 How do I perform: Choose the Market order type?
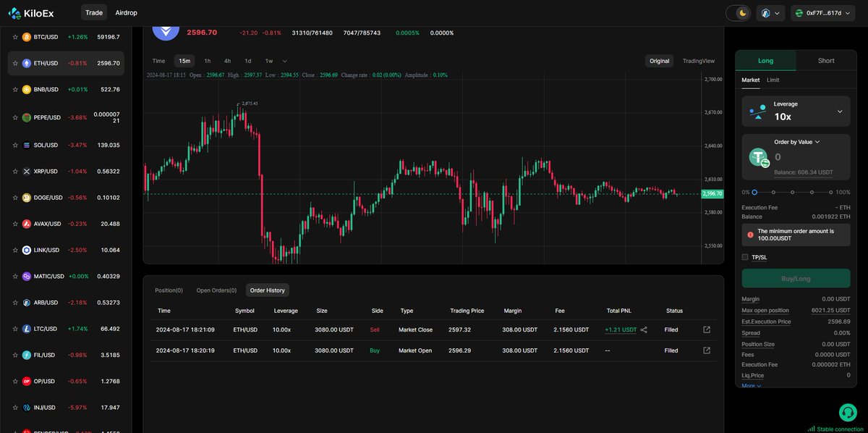pyautogui.click(x=751, y=80)
